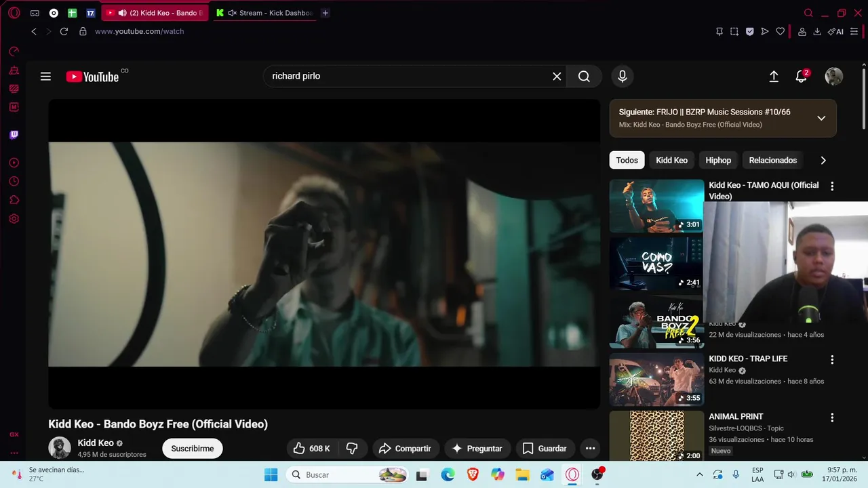
Task: Save video with Guardar button
Action: (545, 449)
